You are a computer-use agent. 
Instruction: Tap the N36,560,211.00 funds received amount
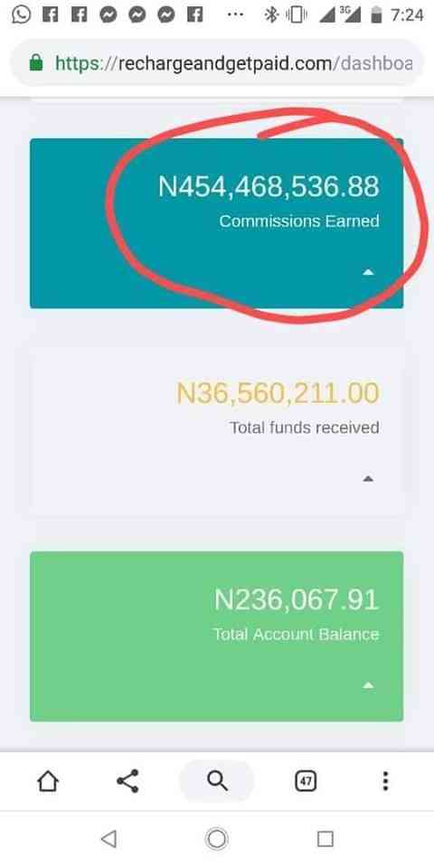pos(278,393)
